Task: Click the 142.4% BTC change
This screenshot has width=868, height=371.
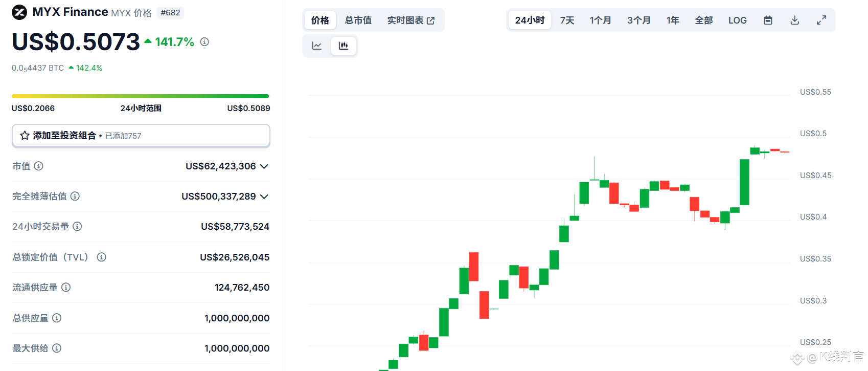Action: click(x=85, y=68)
